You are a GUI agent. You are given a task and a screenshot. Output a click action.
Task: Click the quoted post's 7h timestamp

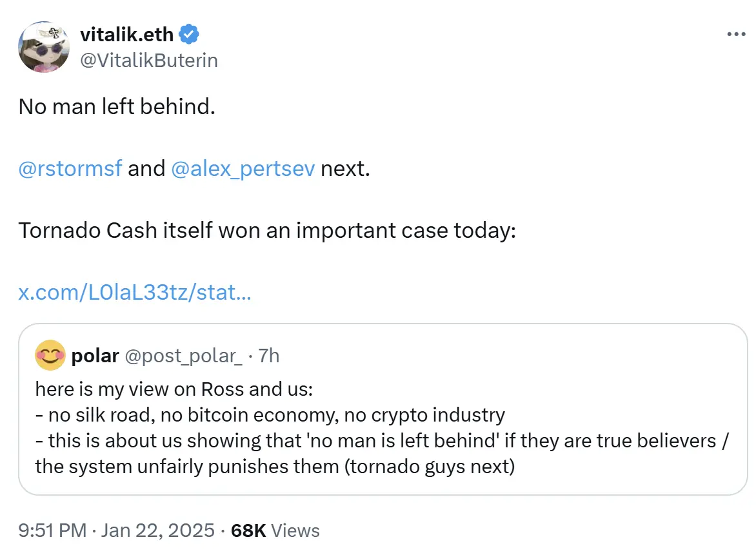point(269,355)
